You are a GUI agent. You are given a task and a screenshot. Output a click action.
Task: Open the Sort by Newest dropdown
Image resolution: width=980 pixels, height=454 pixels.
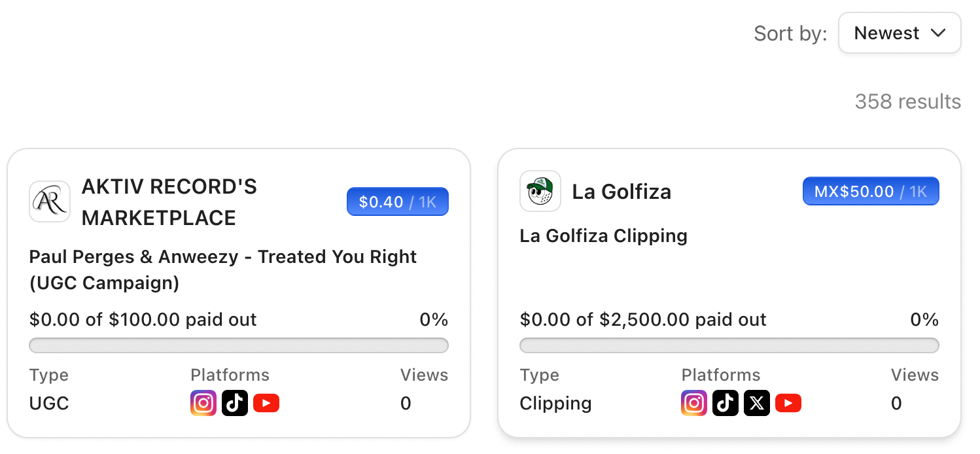pyautogui.click(x=899, y=33)
